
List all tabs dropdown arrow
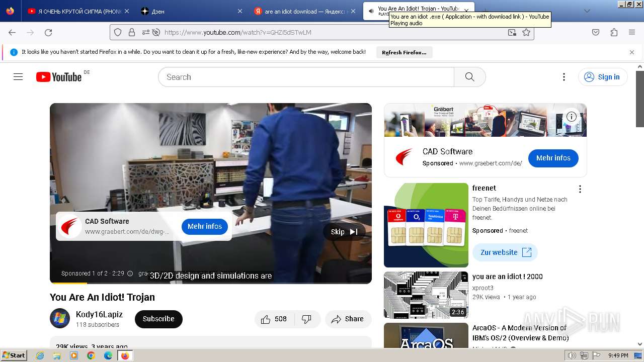587,11
